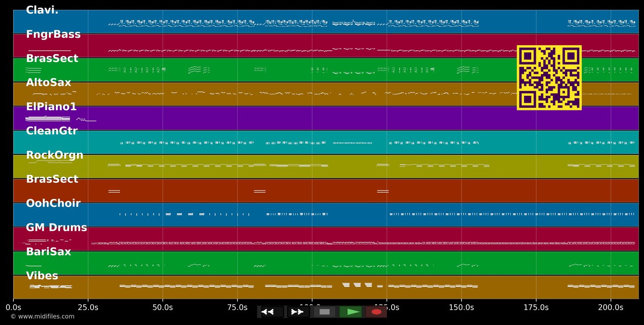Image resolution: width=644 pixels, height=325 pixels.
Task: Click the fast-forward button
Action: pyautogui.click(x=298, y=312)
